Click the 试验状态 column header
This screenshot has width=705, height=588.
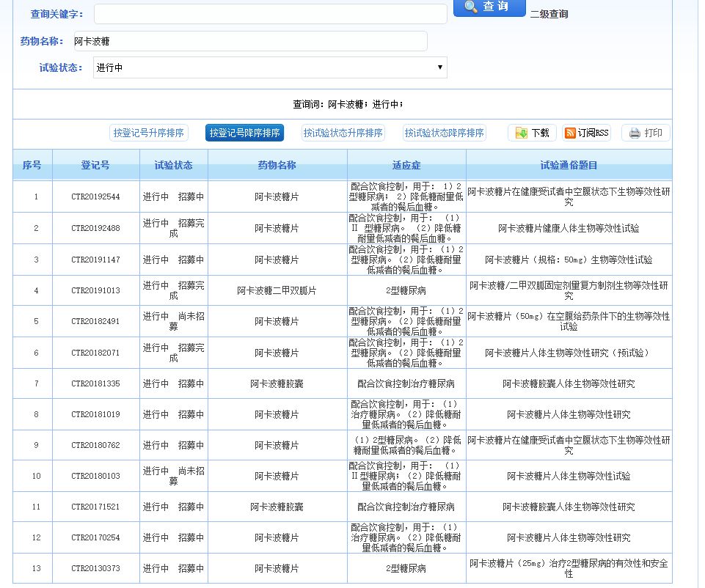click(174, 165)
